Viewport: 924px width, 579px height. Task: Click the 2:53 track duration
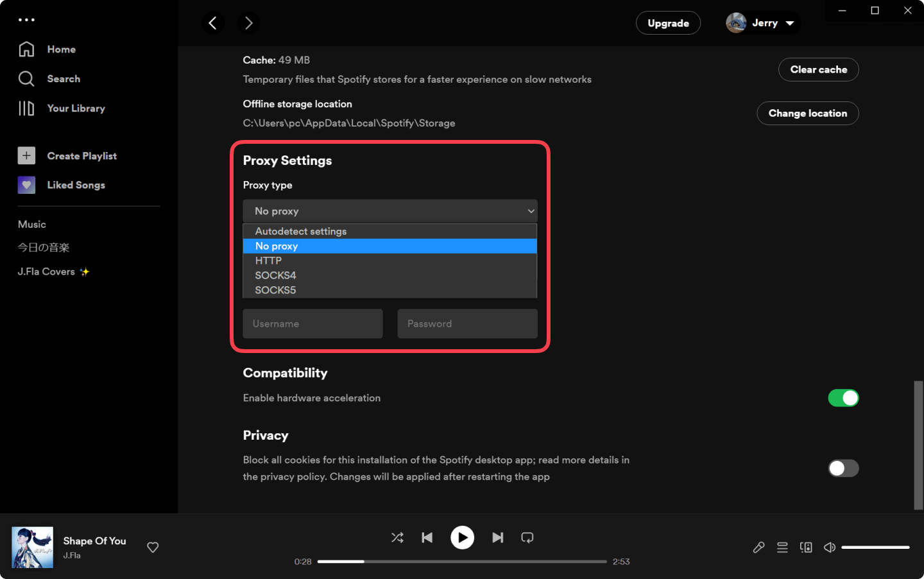621,562
